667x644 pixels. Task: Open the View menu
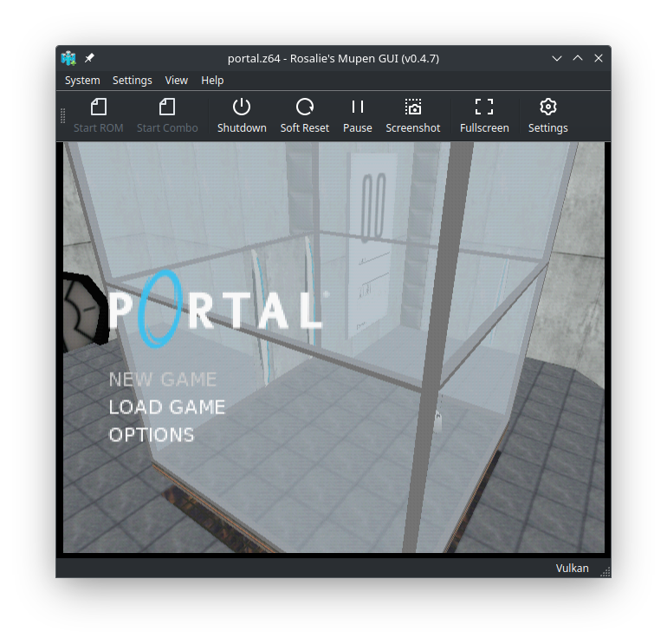(176, 81)
